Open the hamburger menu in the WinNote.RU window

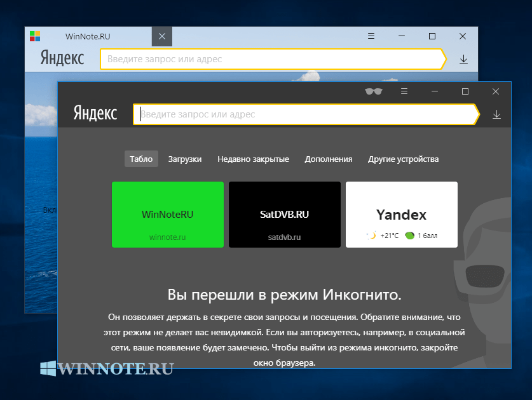pos(371,36)
